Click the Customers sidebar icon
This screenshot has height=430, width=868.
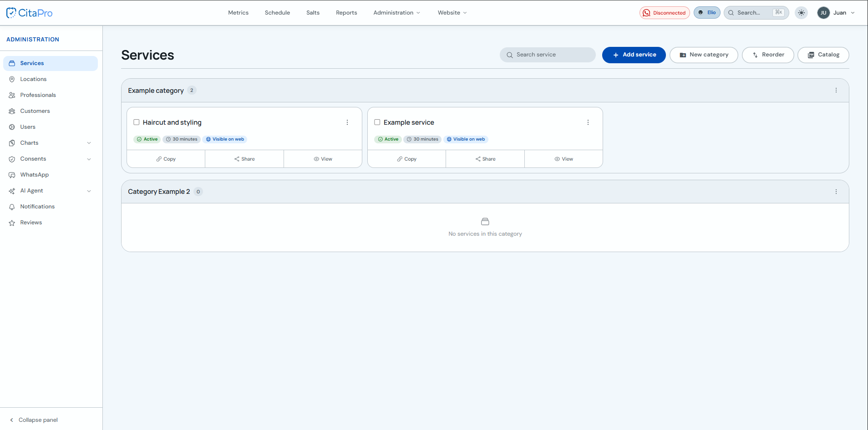pos(12,111)
